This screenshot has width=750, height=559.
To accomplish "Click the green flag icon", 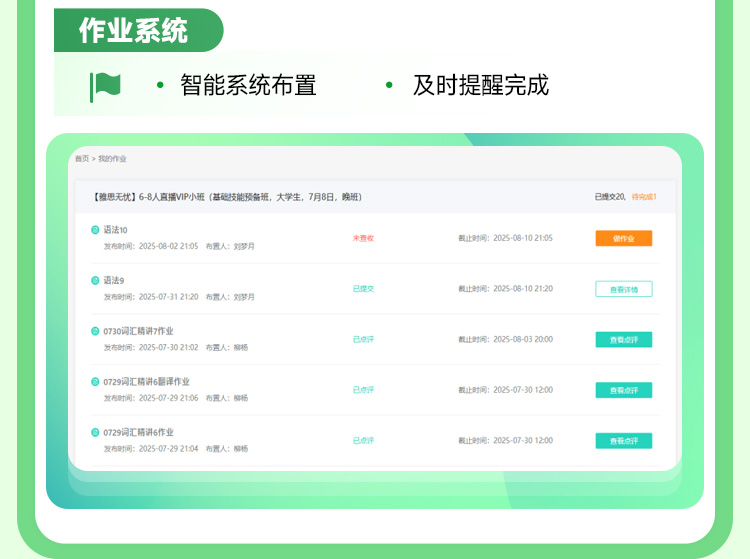I will tap(105, 86).
